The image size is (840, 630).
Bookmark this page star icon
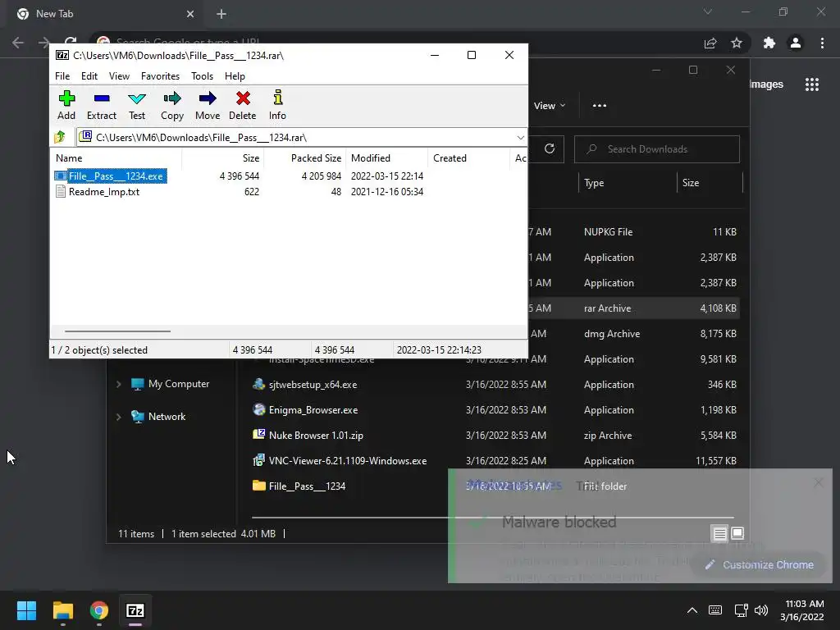tap(737, 43)
